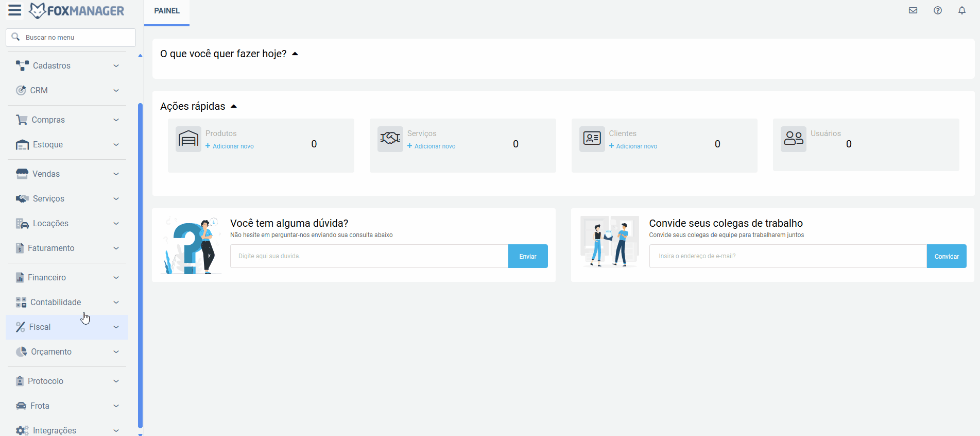The width and height of the screenshot is (980, 436).
Task: Click the Usuários people icon
Action: pyautogui.click(x=793, y=139)
